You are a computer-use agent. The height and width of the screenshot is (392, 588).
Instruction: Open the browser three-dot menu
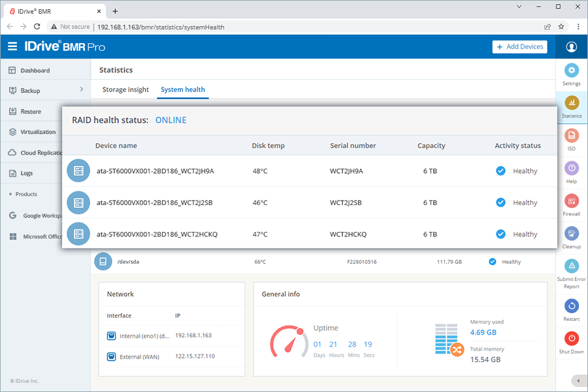click(578, 27)
